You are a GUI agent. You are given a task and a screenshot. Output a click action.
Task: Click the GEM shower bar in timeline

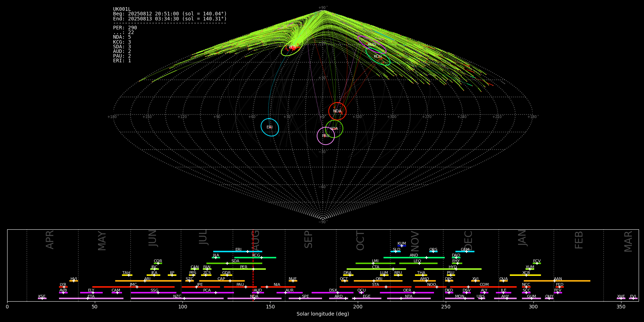point(465,252)
